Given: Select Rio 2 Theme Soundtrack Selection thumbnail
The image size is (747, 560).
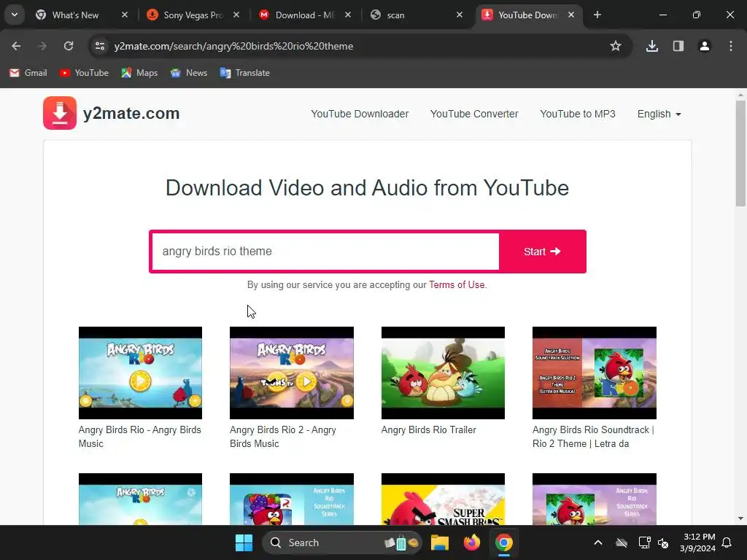Looking at the screenshot, I should 594,373.
